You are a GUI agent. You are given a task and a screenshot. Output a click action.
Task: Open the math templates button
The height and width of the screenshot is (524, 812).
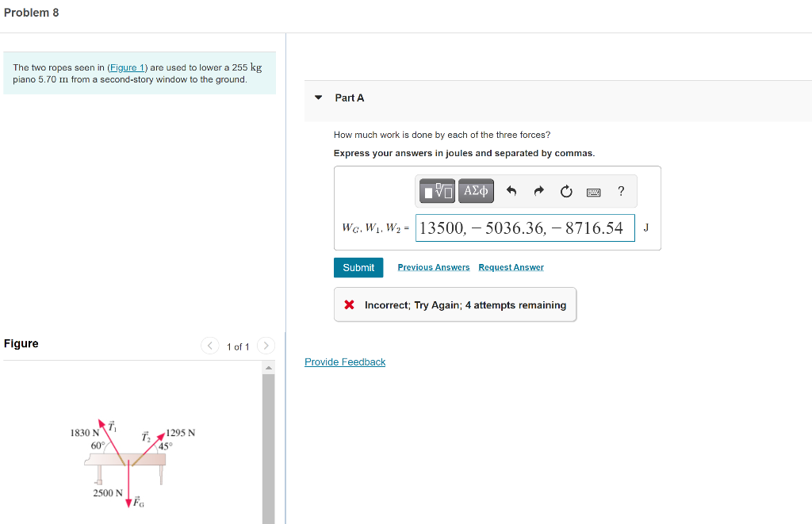pos(437,191)
